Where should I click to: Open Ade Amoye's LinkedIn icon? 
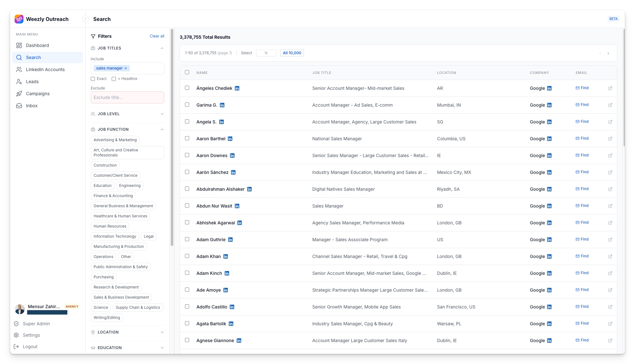pyautogui.click(x=226, y=290)
